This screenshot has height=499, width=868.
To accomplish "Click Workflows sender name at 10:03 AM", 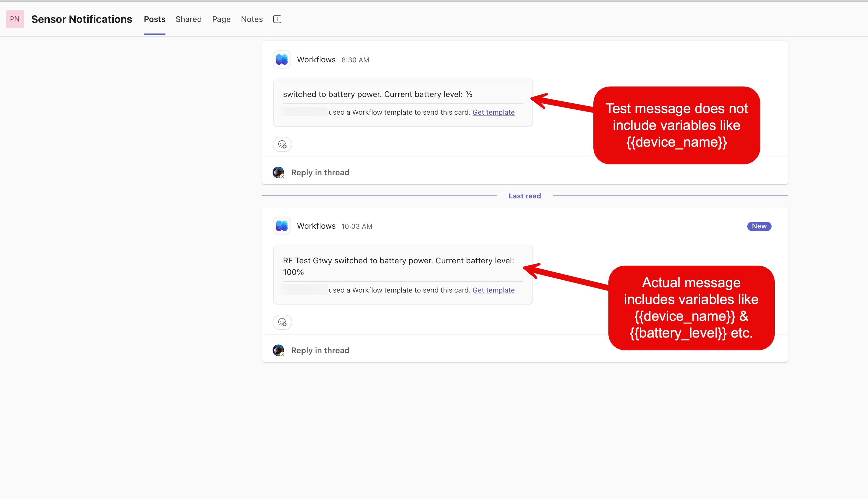I will [x=316, y=226].
